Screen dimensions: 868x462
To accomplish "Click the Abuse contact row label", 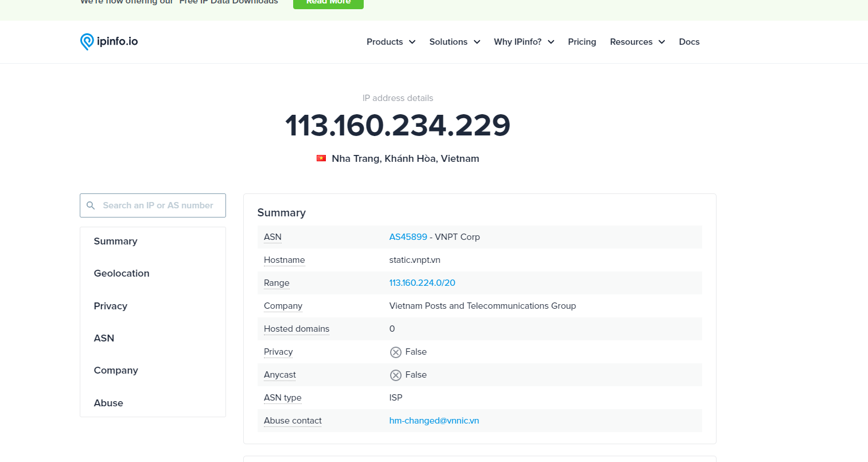I will [x=293, y=421].
